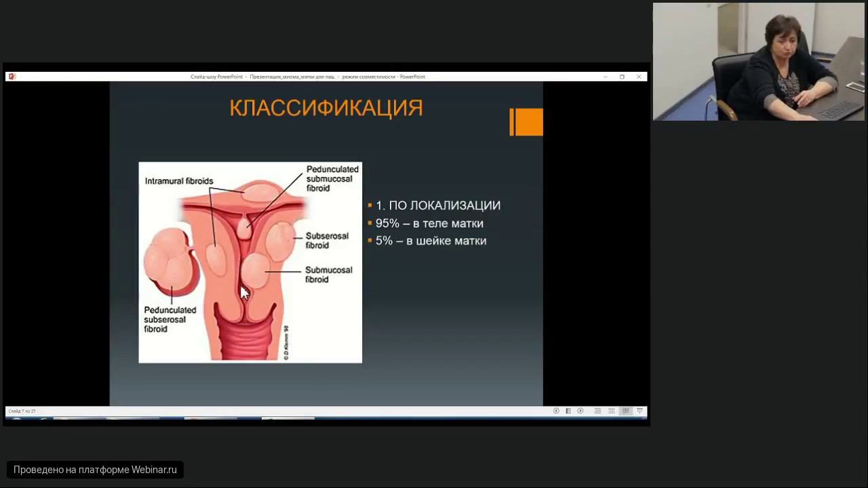Switch to Slide Sorter view

pyautogui.click(x=612, y=411)
